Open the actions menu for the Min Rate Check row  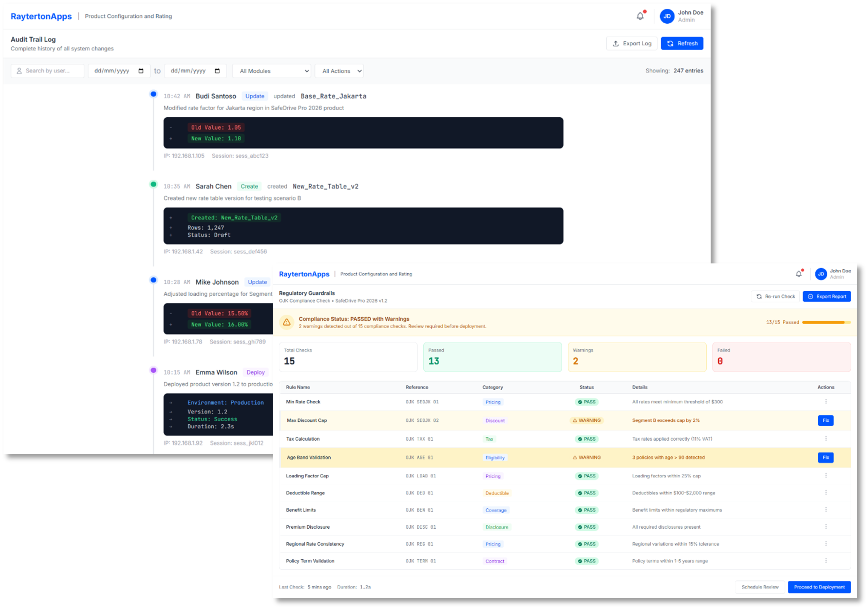pyautogui.click(x=826, y=402)
